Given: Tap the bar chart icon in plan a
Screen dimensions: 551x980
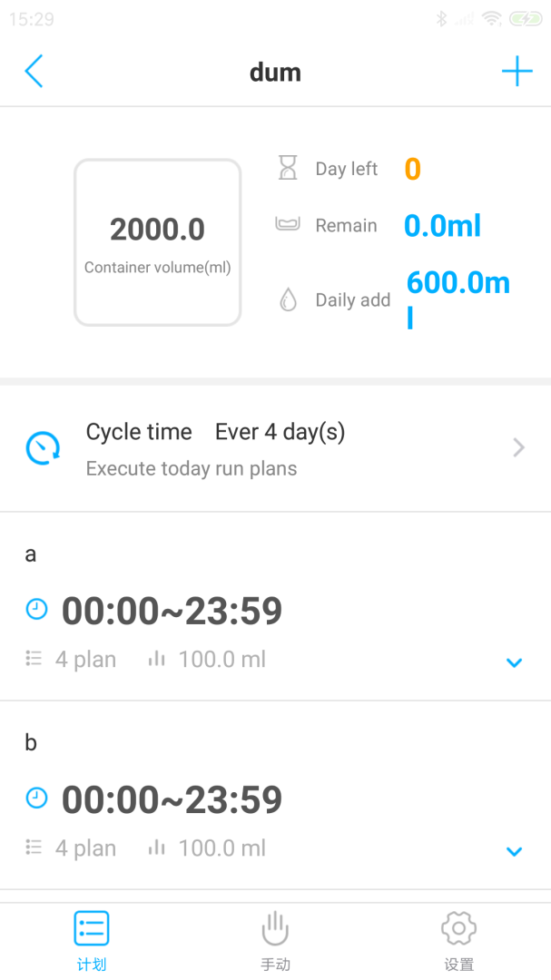Looking at the screenshot, I should [x=157, y=659].
